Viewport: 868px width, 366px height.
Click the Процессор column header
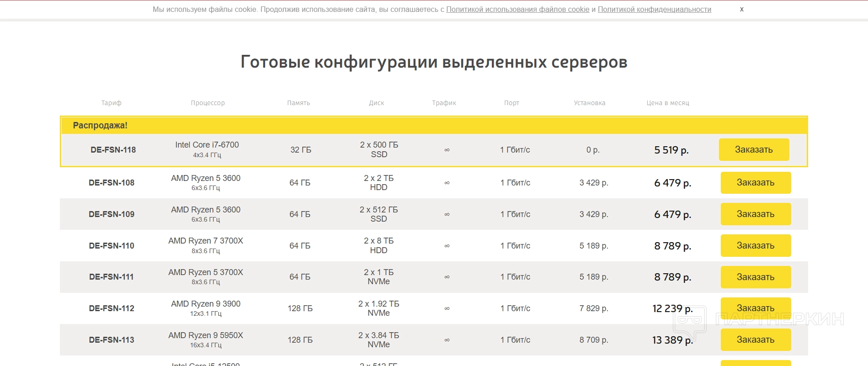click(208, 103)
